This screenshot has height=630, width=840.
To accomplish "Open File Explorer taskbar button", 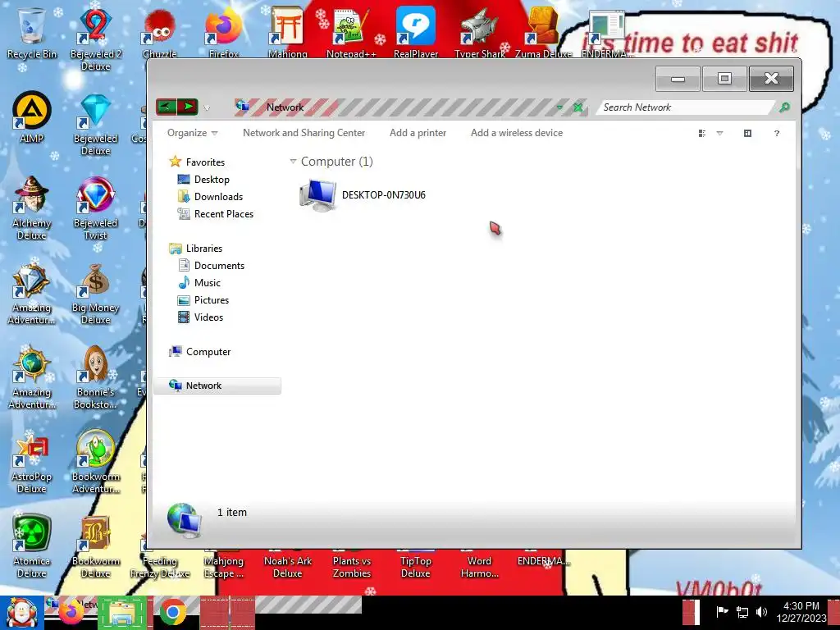I will [x=122, y=612].
